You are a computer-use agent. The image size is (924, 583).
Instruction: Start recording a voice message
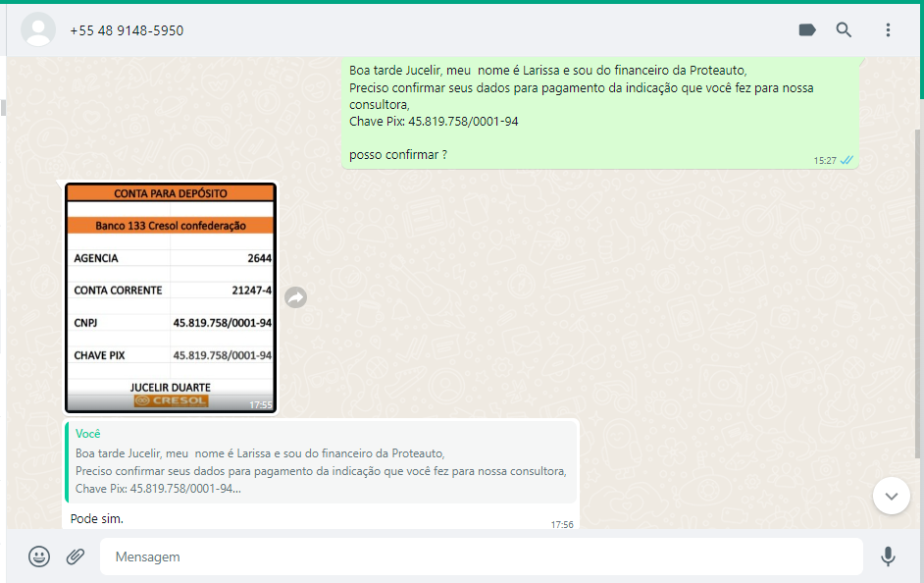coord(888,556)
